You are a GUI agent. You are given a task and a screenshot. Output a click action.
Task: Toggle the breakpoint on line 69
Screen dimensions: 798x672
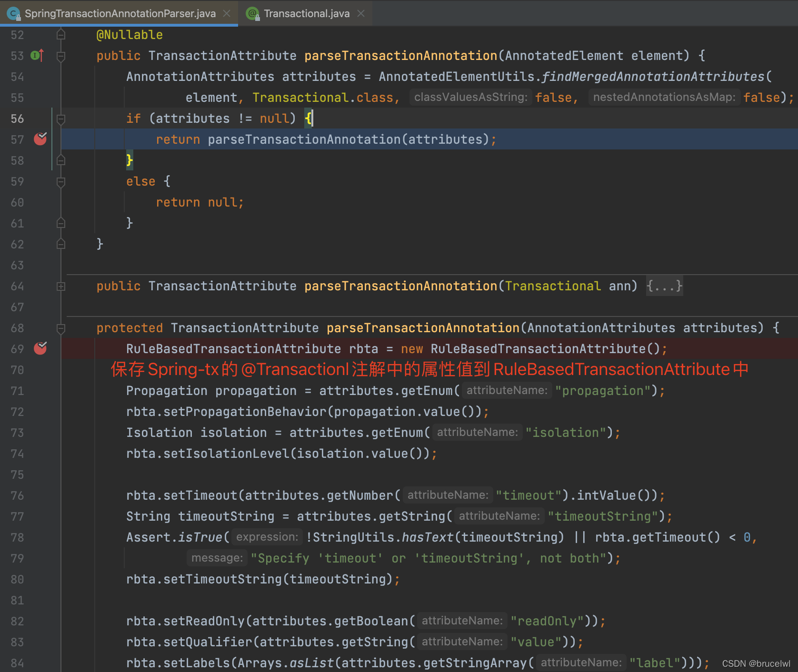40,348
